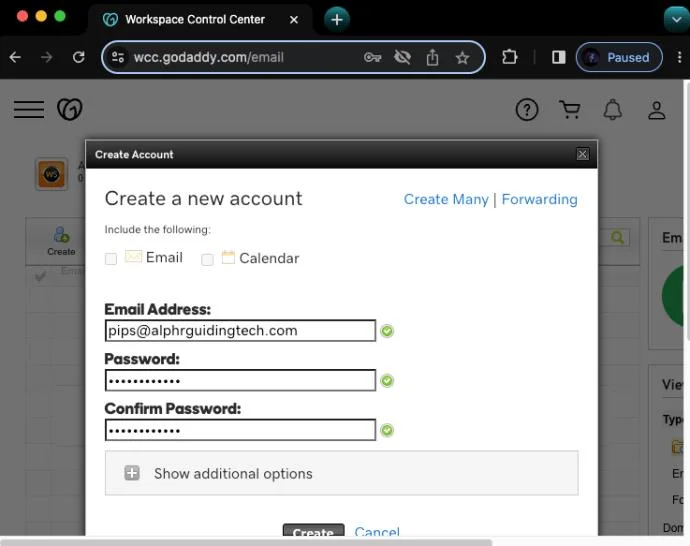
Task: Check the Calendar checkbox
Action: point(207,260)
